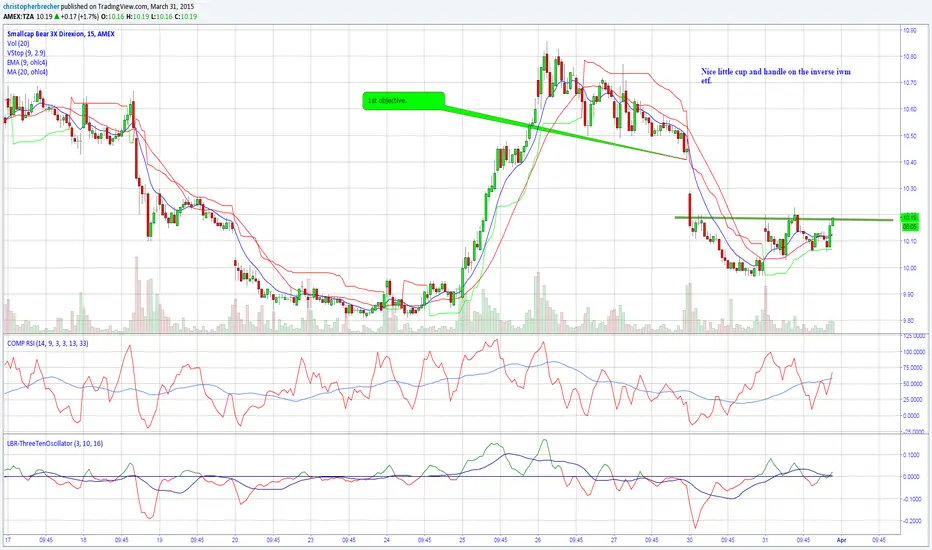Click the 10.00 price axis label
932x550 pixels.
(909, 268)
